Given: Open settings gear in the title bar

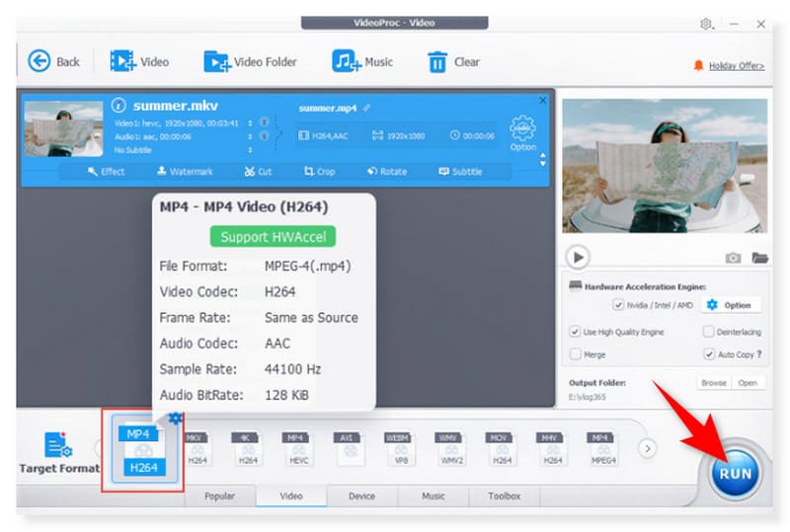Looking at the screenshot, I should (x=706, y=24).
